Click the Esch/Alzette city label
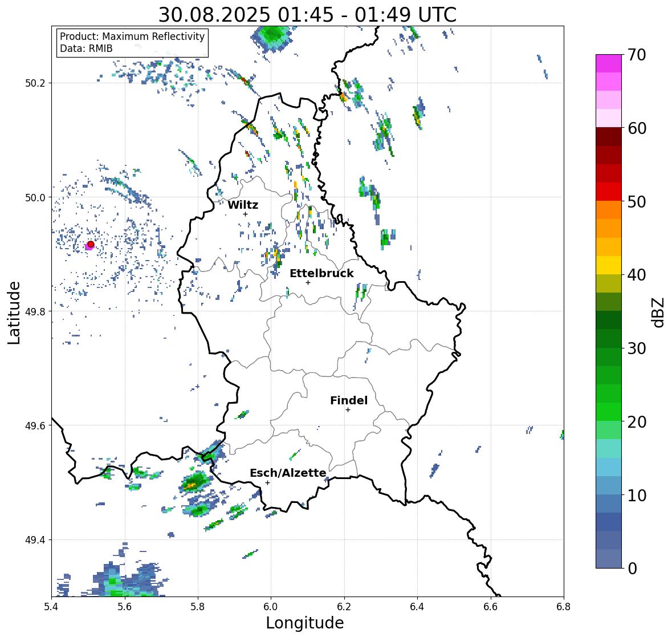Screen dimensions: 672x637 288,473
